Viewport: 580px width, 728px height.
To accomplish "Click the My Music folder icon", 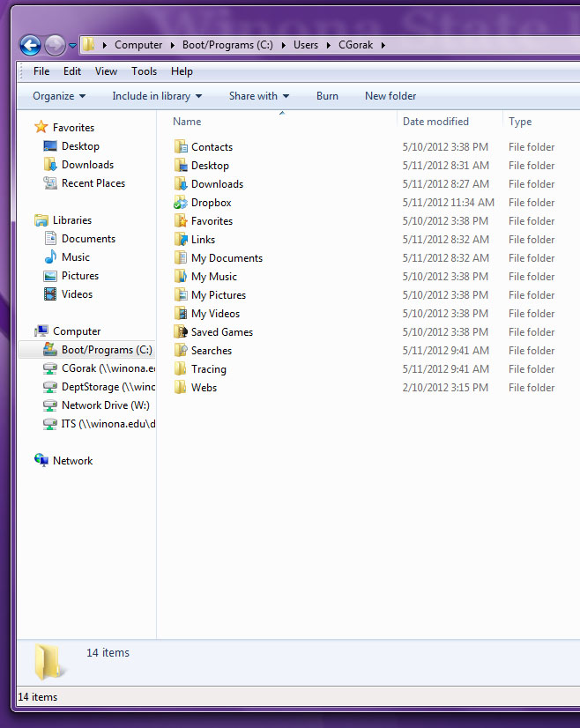I will coord(181,277).
